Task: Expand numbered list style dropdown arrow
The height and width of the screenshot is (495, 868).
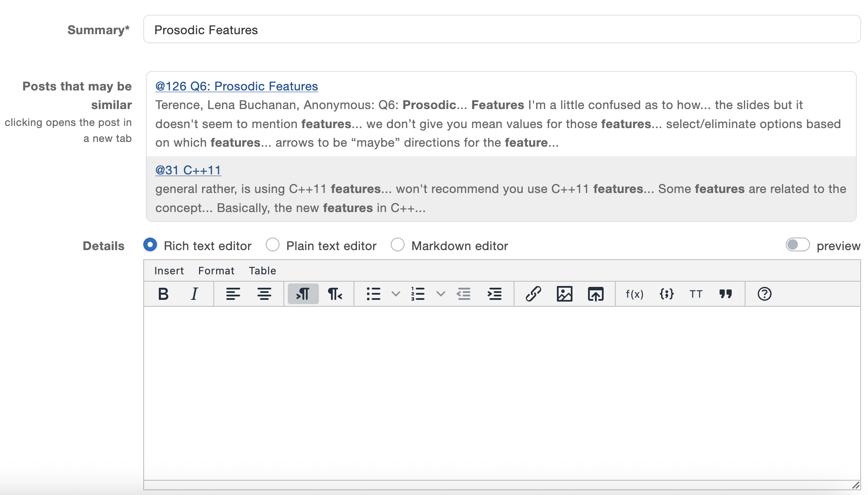Action: click(440, 294)
